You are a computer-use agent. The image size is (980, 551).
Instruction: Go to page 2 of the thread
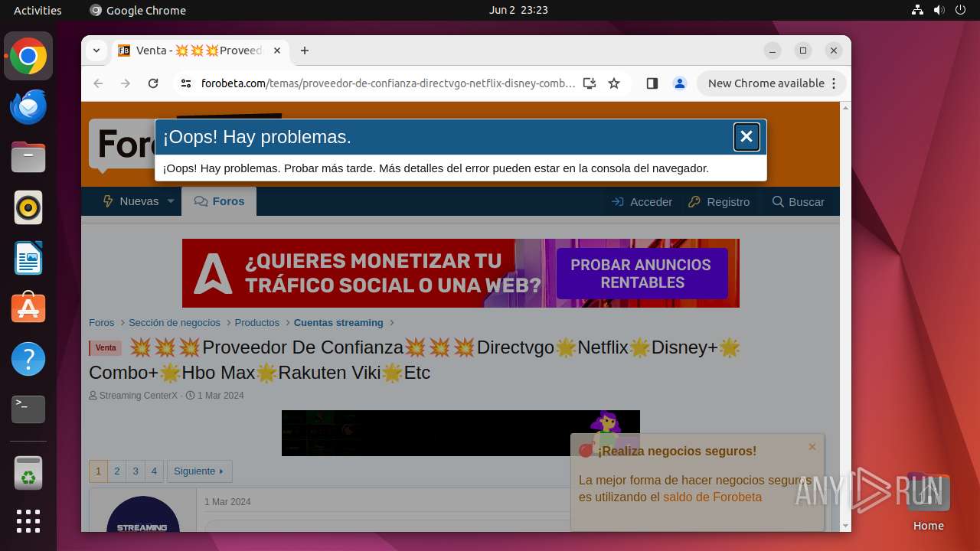(x=117, y=471)
